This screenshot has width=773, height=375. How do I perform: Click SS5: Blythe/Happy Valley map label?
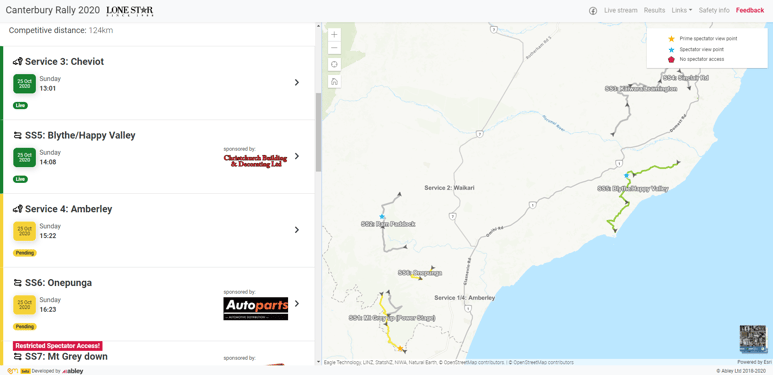(633, 189)
